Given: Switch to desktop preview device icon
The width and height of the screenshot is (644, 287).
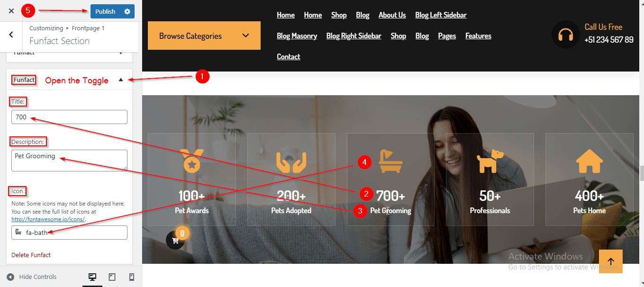Looking at the screenshot, I should pyautogui.click(x=92, y=277).
